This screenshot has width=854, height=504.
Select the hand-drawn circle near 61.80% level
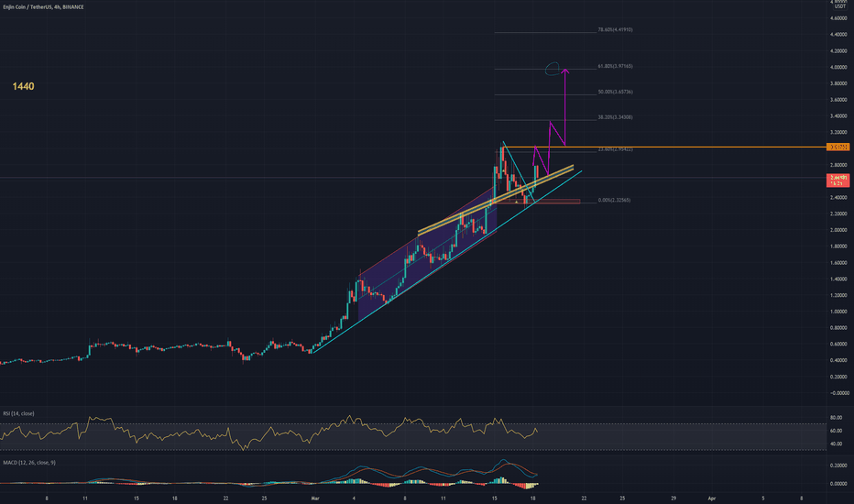553,68
